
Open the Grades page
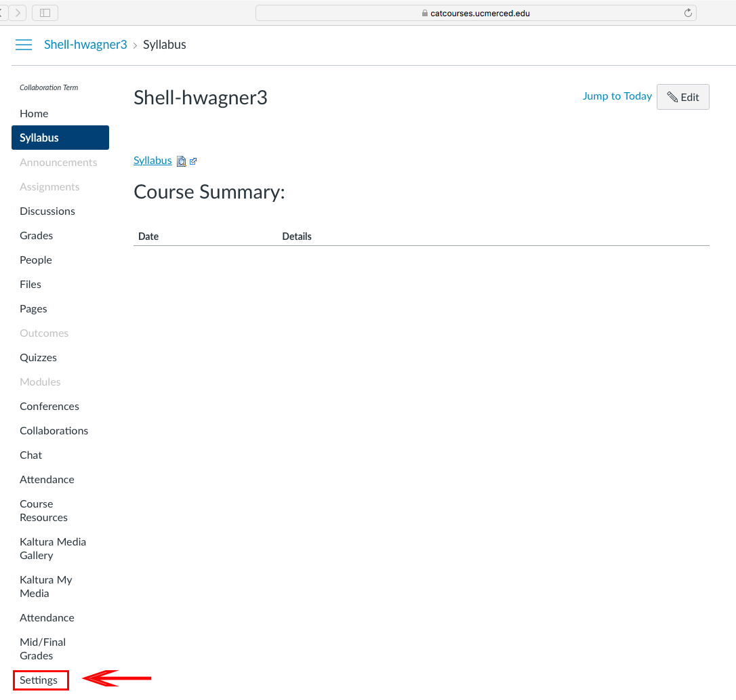click(36, 235)
